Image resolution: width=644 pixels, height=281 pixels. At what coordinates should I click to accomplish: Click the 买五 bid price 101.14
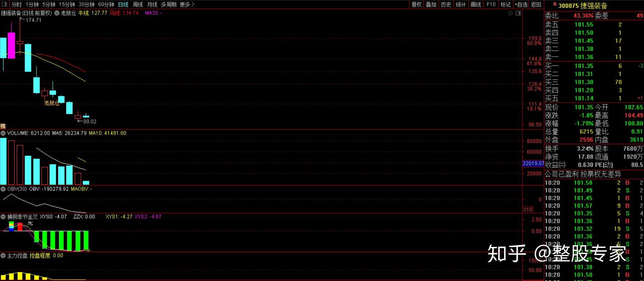[x=584, y=98]
